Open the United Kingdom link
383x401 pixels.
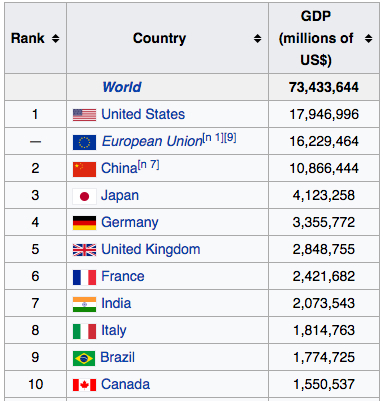coord(151,249)
